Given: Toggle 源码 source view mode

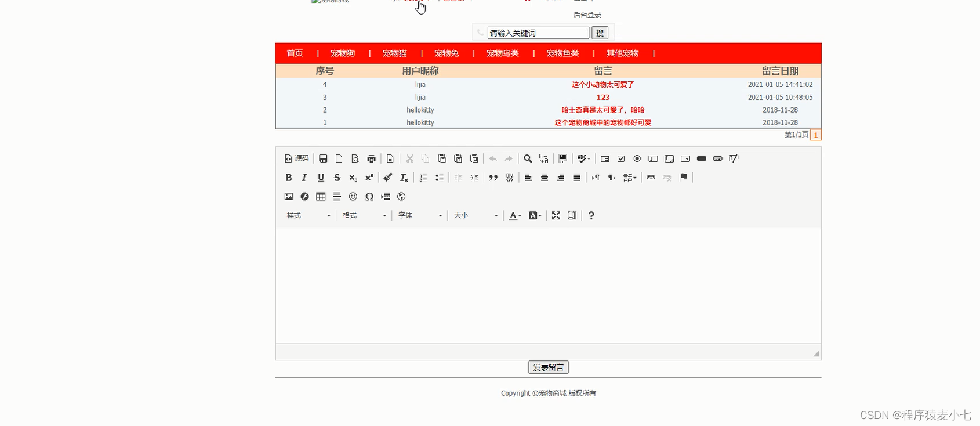Looking at the screenshot, I should click(x=297, y=158).
